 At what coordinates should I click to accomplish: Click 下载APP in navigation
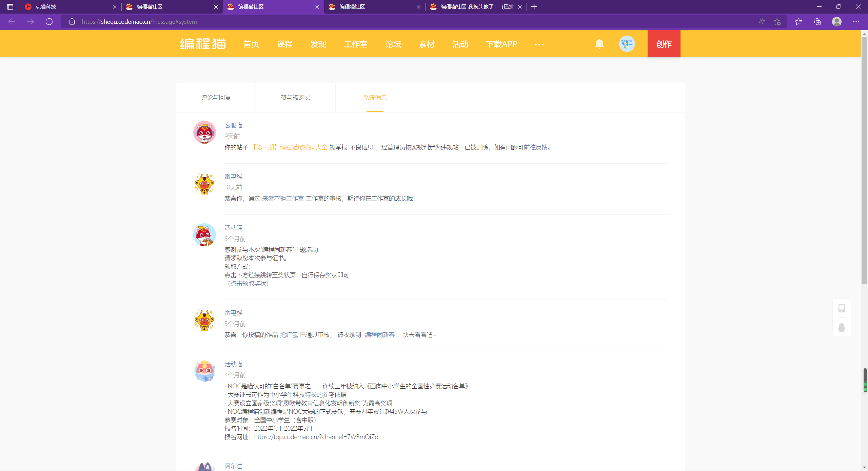pos(501,44)
